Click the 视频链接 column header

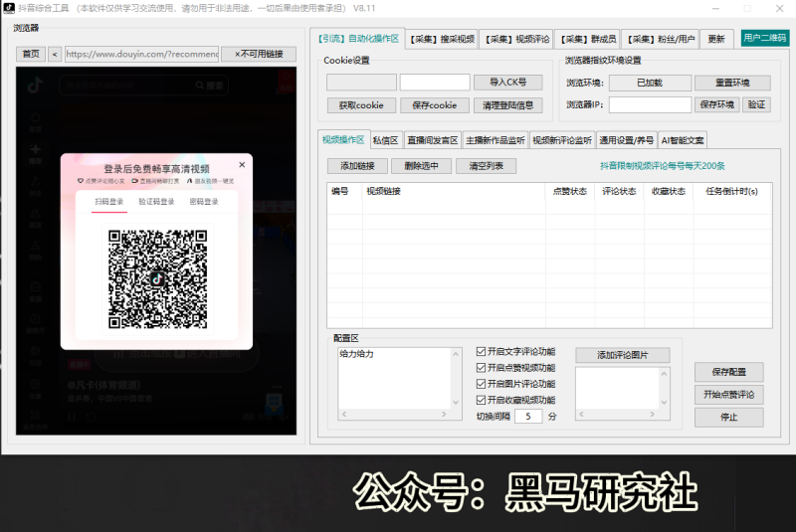pyautogui.click(x=454, y=191)
